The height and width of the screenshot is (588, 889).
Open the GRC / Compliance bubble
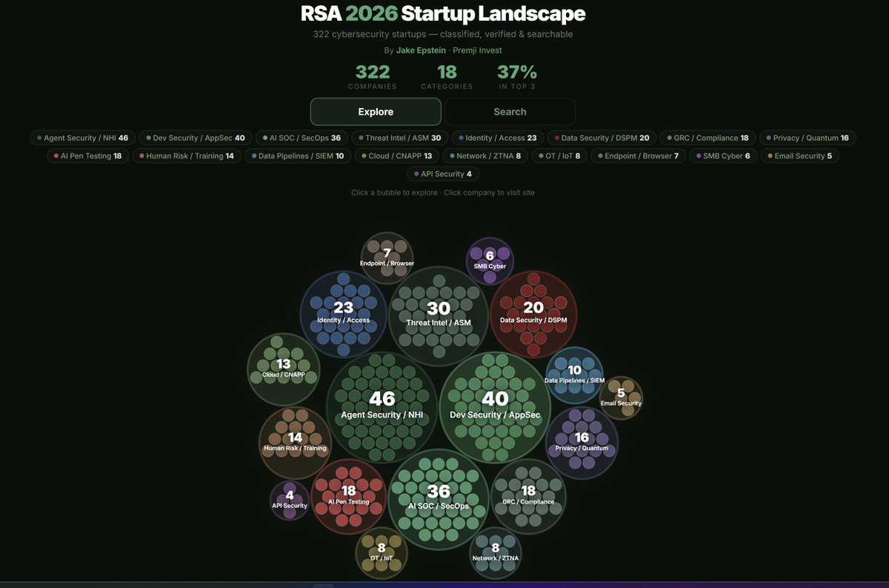coord(528,495)
